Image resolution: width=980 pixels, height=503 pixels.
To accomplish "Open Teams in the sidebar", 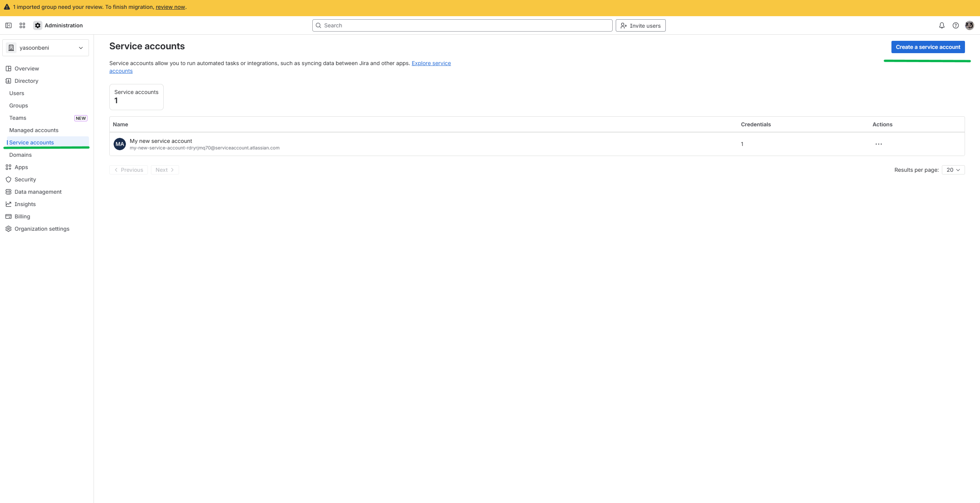I will [18, 118].
